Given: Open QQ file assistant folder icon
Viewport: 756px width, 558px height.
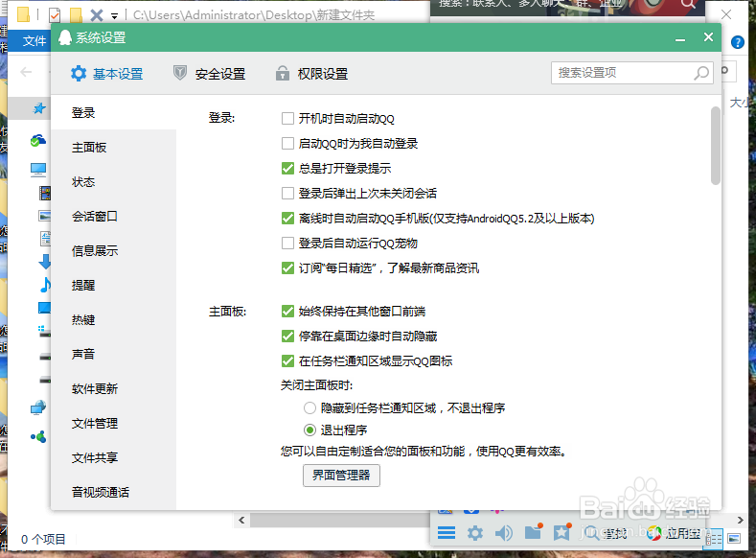Looking at the screenshot, I should (534, 532).
